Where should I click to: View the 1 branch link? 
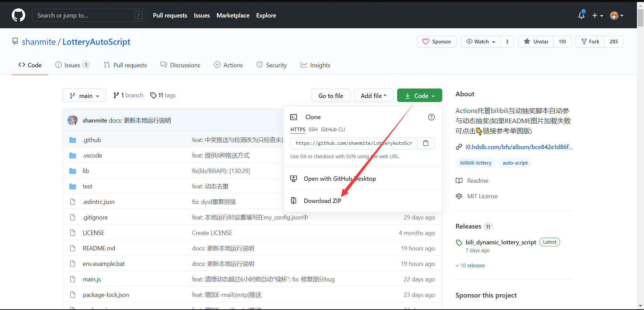[128, 95]
